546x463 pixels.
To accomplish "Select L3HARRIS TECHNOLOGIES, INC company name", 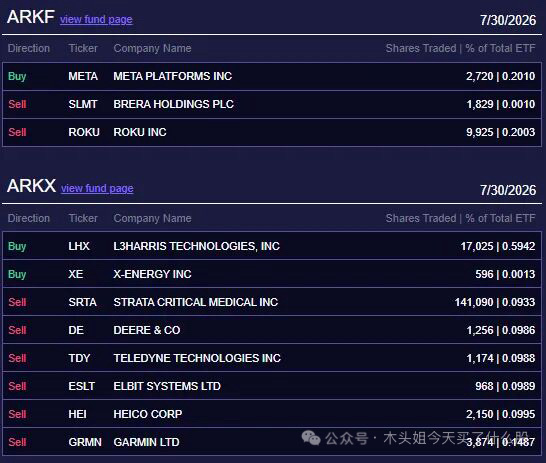I will (x=197, y=246).
